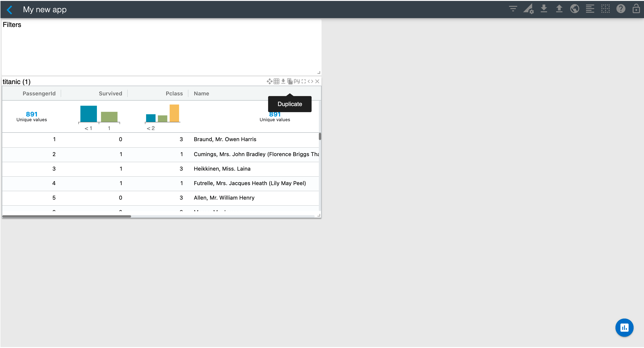This screenshot has height=348, width=644.
Task: Click the text lines layout icon
Action: [590, 9]
